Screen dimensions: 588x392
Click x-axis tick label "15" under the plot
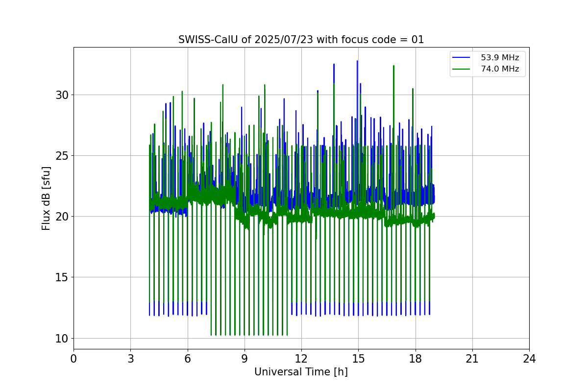358,359
